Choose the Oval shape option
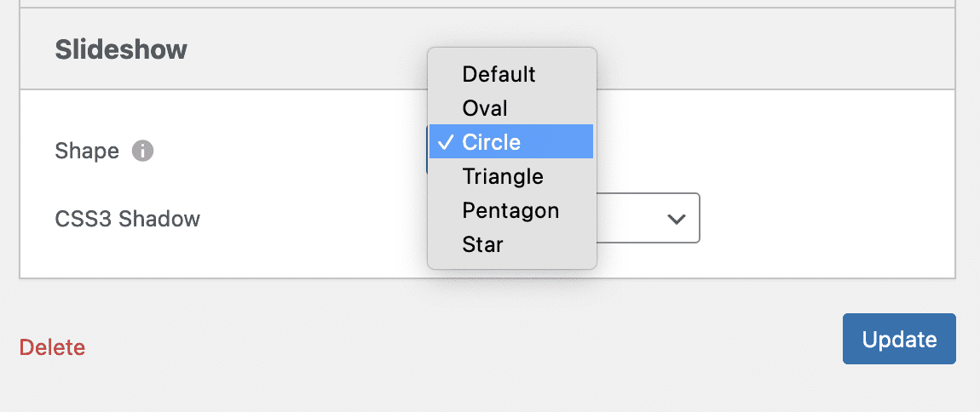 pos(485,108)
